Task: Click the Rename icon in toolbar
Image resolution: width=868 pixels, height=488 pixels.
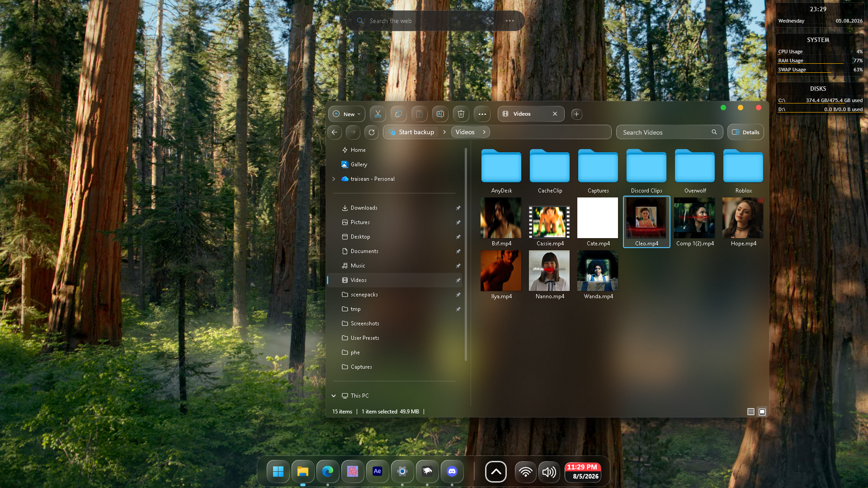Action: [440, 114]
